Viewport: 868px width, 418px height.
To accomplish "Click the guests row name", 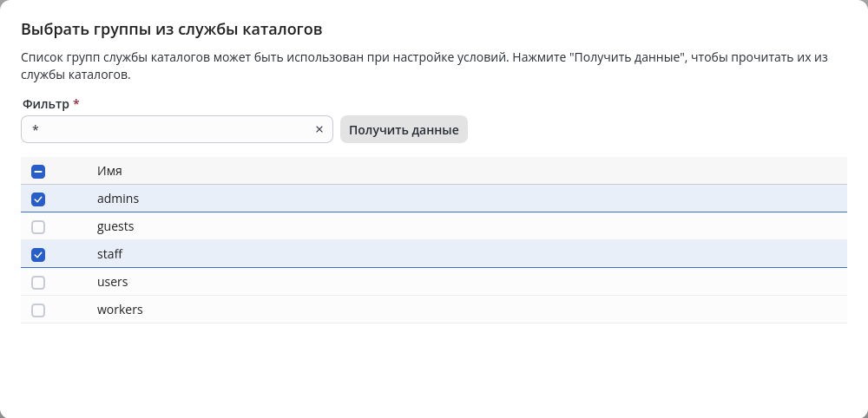I will [x=115, y=226].
